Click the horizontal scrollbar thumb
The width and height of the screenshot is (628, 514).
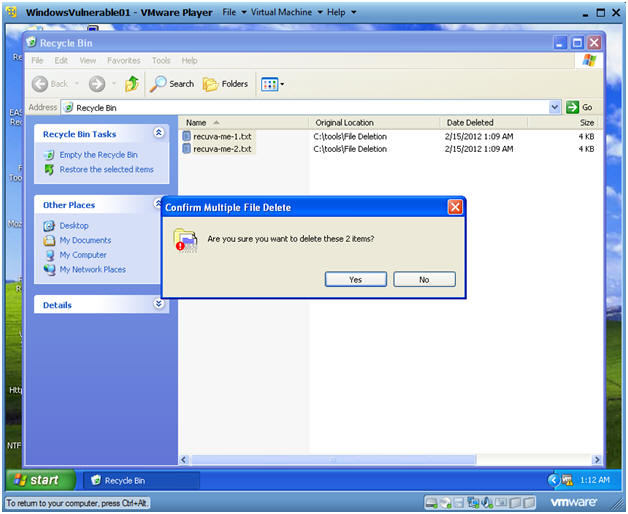pos(334,460)
